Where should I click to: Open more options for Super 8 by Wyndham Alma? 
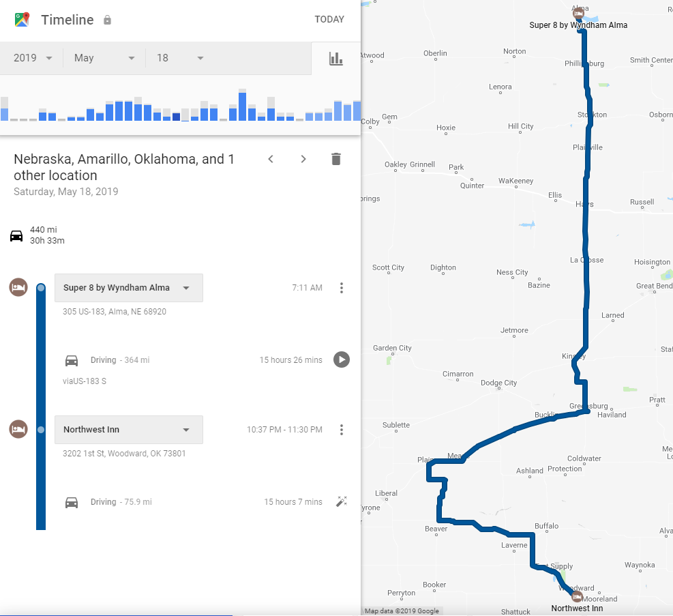coord(342,288)
